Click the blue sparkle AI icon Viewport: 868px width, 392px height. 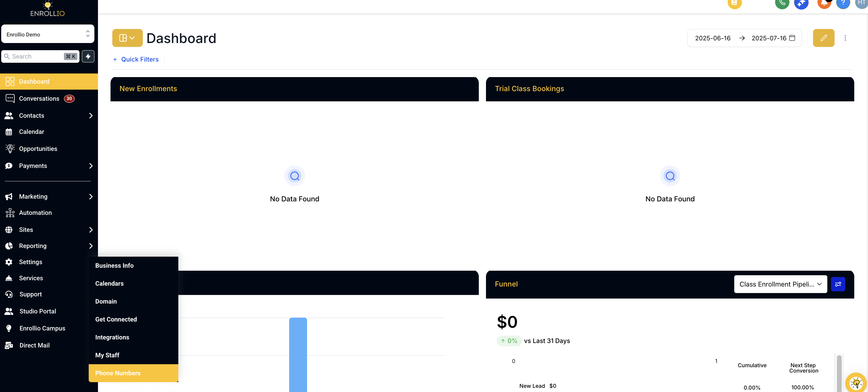801,3
